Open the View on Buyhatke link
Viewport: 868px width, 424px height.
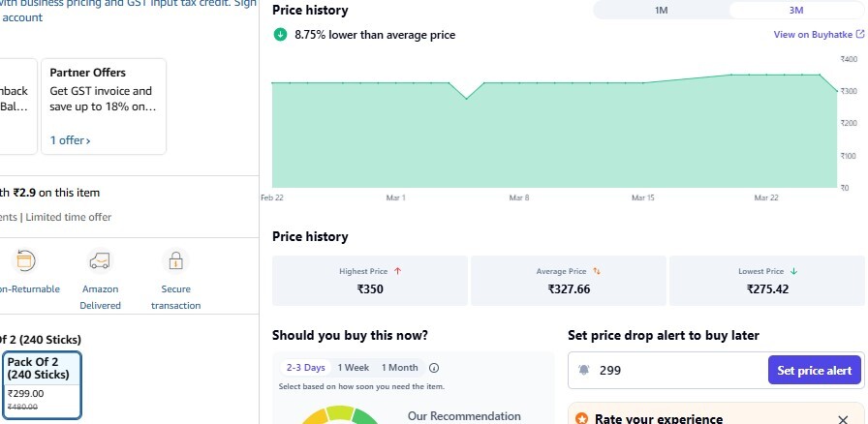(812, 35)
